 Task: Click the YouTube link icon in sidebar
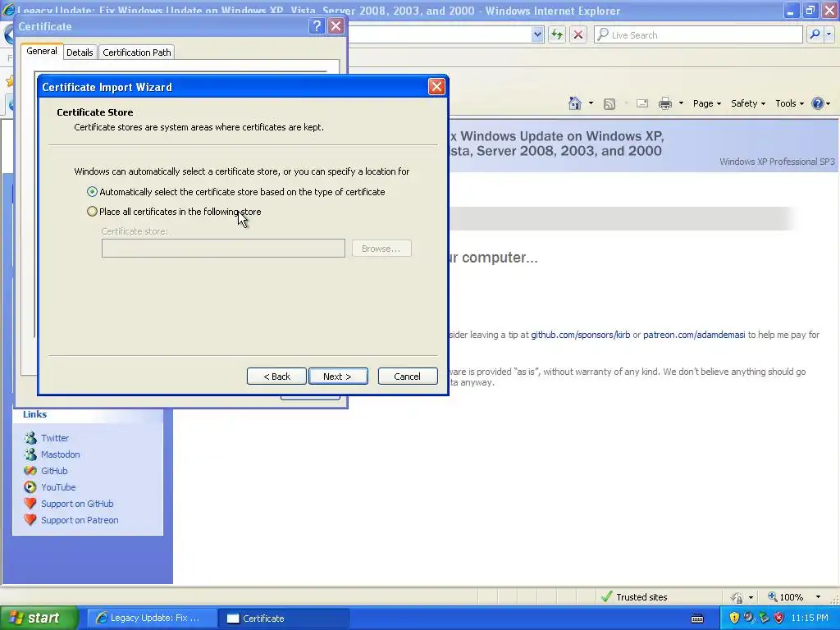(30, 487)
